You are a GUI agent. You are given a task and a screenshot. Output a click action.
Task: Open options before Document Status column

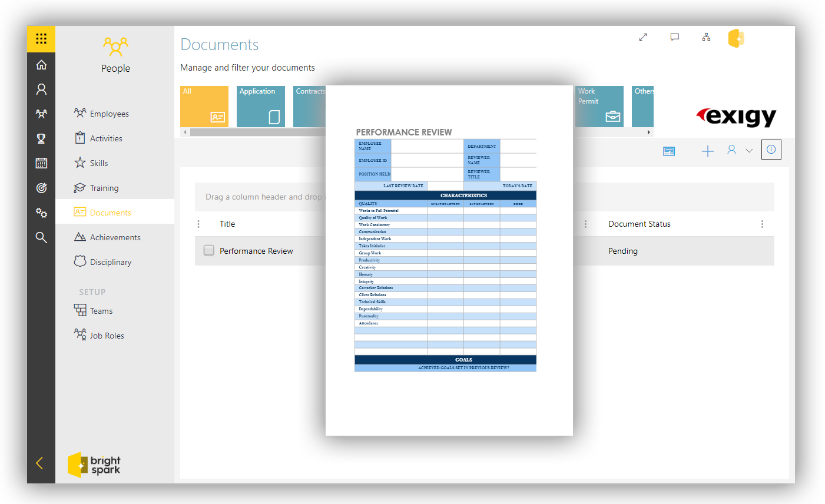(585, 224)
